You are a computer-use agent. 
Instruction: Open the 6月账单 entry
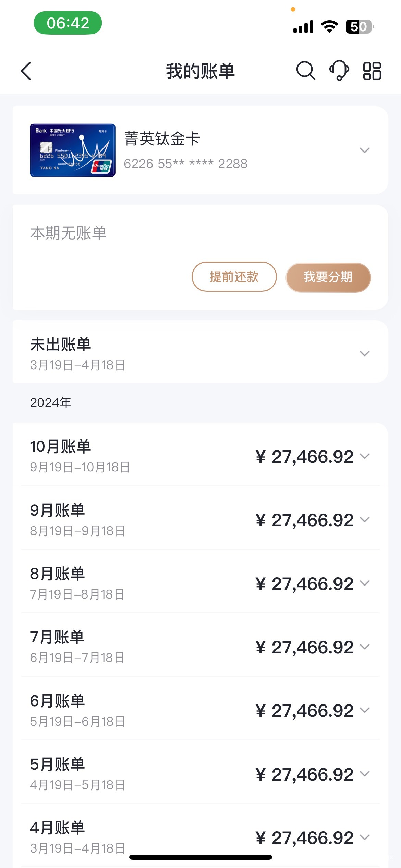57,701
